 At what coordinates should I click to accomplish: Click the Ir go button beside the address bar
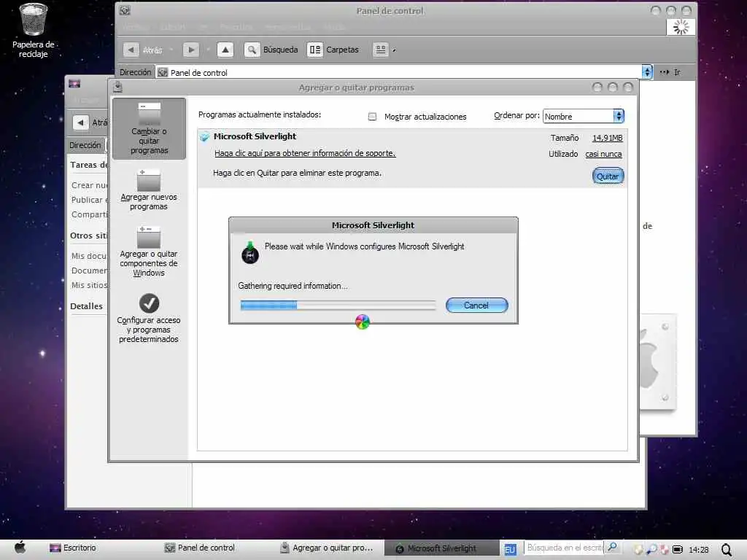(670, 72)
